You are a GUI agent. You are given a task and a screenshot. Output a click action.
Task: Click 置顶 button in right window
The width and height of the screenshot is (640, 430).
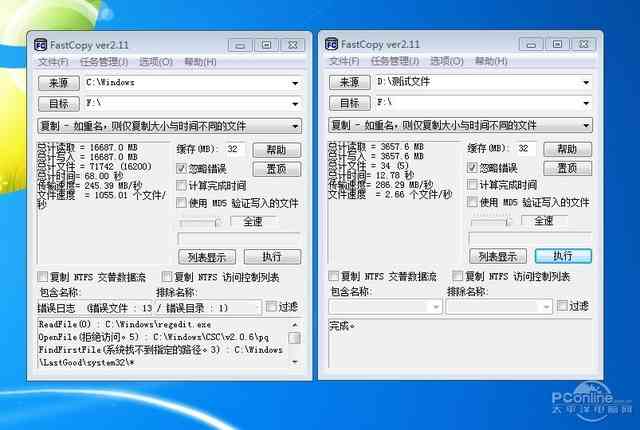pyautogui.click(x=568, y=168)
